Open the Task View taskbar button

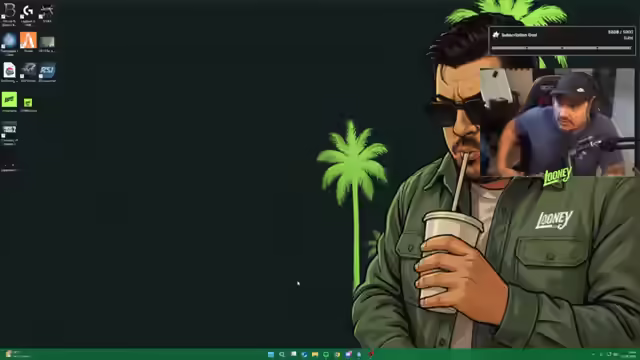pos(293,354)
